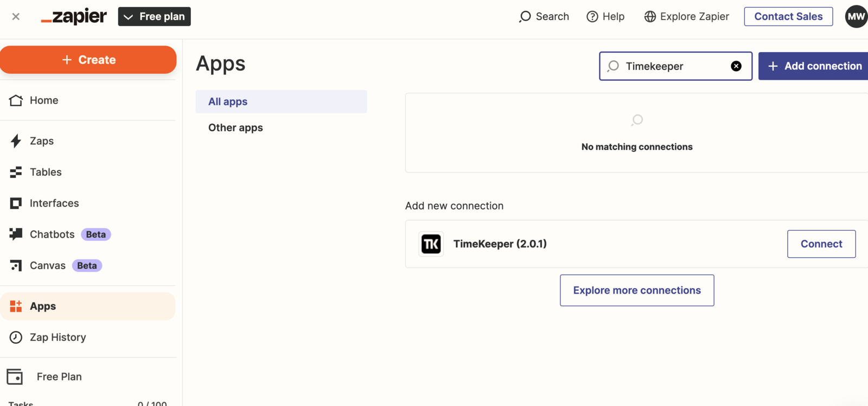Open the Free plan dropdown
Image resolution: width=868 pixels, height=406 pixels.
(x=155, y=16)
